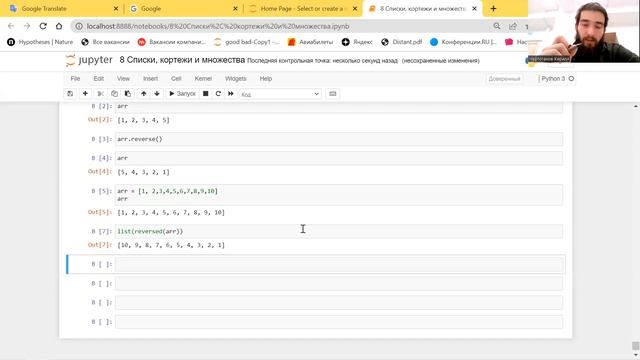Screen dimensions: 640x360
Task: Open the good bad-Copy1 bookmark
Action: pos(247,42)
